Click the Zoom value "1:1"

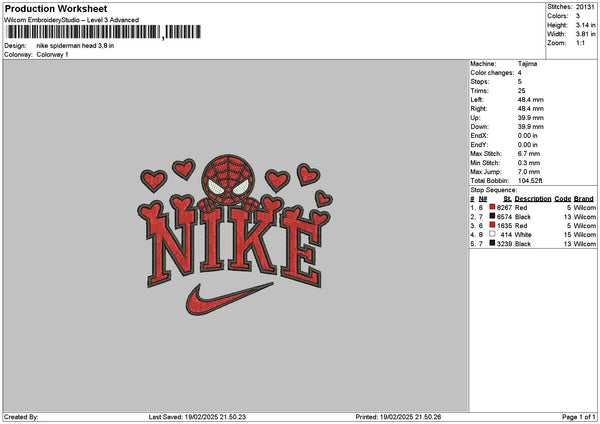[580, 43]
